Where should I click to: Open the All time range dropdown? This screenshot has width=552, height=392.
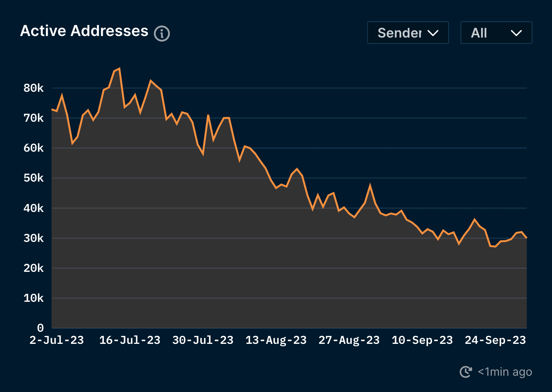point(496,33)
